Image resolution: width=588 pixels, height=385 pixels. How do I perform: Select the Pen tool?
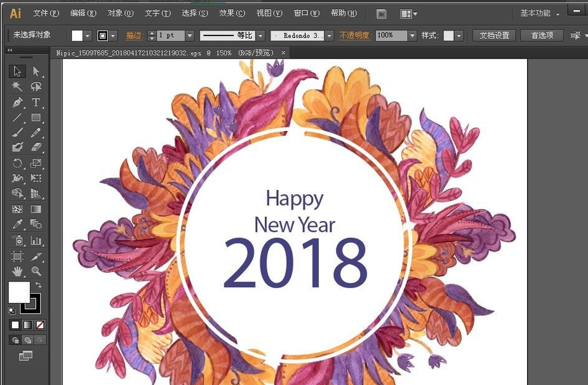click(18, 102)
